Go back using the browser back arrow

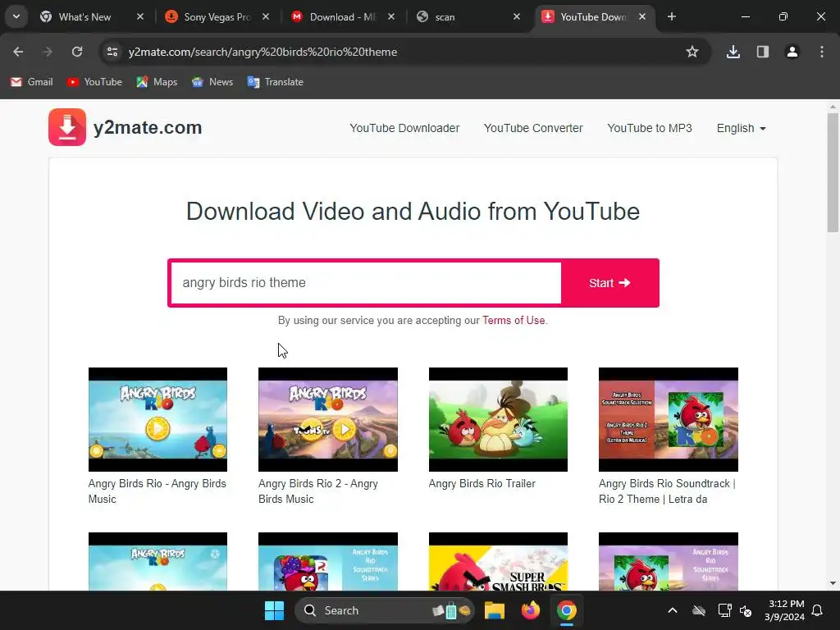(18, 52)
